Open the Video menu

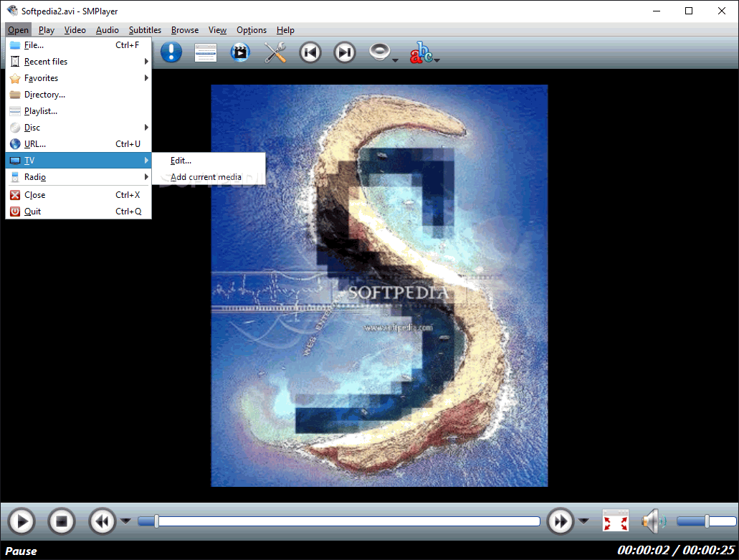pos(75,29)
